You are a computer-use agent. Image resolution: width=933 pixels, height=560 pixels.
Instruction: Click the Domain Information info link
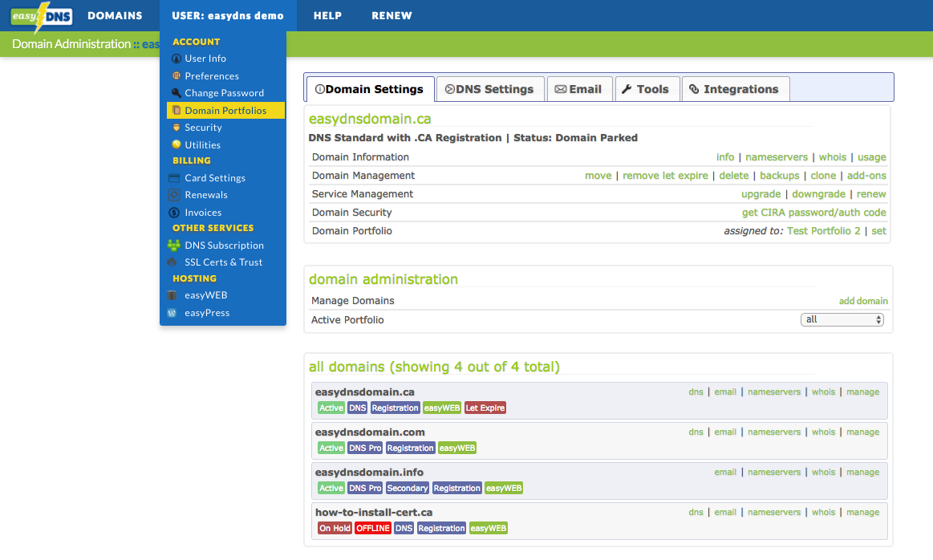[x=724, y=157]
